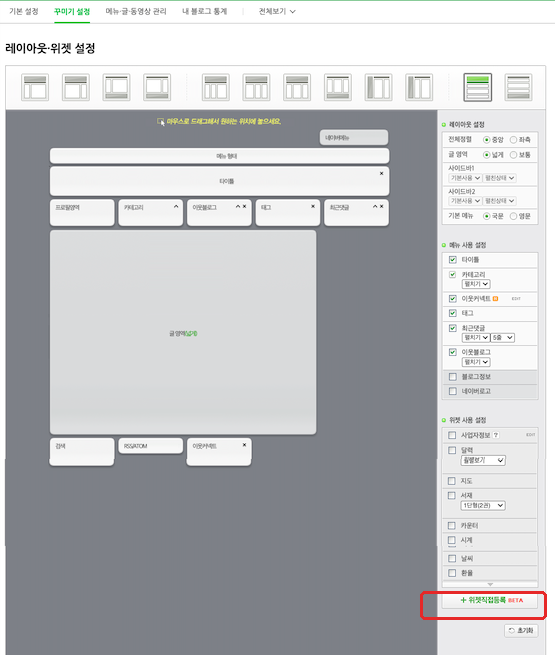Select the 좌측 alignment radio button
Image resolution: width=555 pixels, height=655 pixels.
pyautogui.click(x=513, y=140)
